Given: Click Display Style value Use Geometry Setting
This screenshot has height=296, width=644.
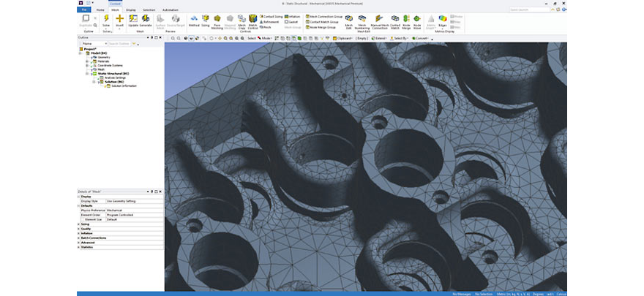Looking at the screenshot, I should point(135,201).
